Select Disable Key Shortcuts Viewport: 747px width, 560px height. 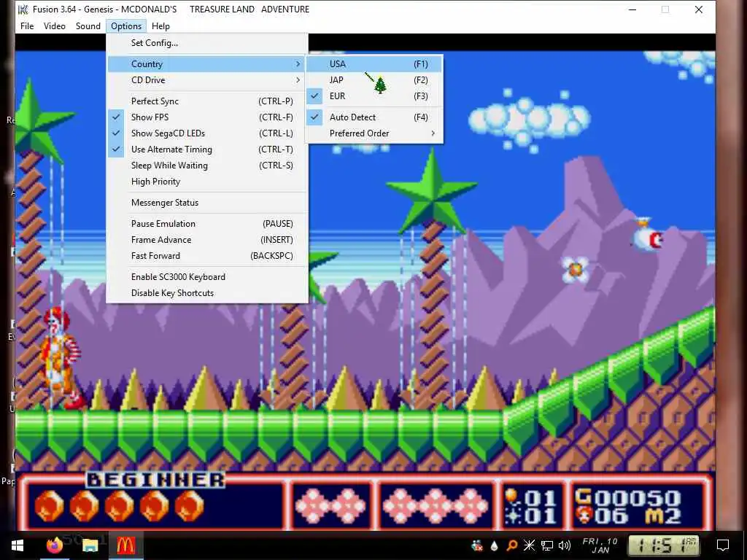pyautogui.click(x=207, y=293)
